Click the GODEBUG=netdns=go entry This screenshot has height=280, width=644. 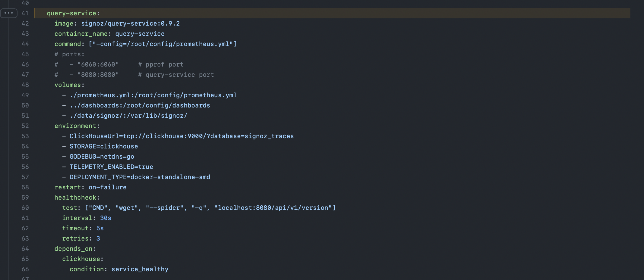tap(102, 157)
